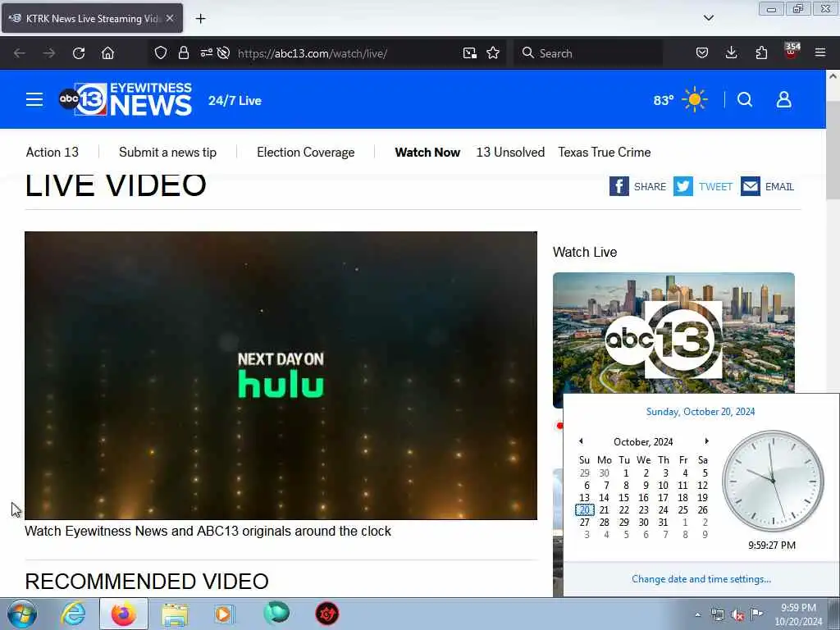Open Windows Explorer folder on taskbar
The height and width of the screenshot is (630, 840).
[x=175, y=615]
